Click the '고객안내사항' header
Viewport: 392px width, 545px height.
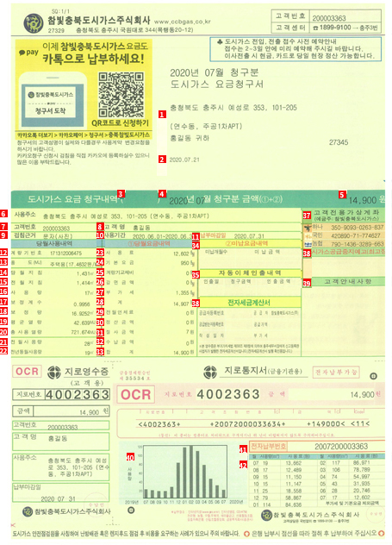point(347,281)
